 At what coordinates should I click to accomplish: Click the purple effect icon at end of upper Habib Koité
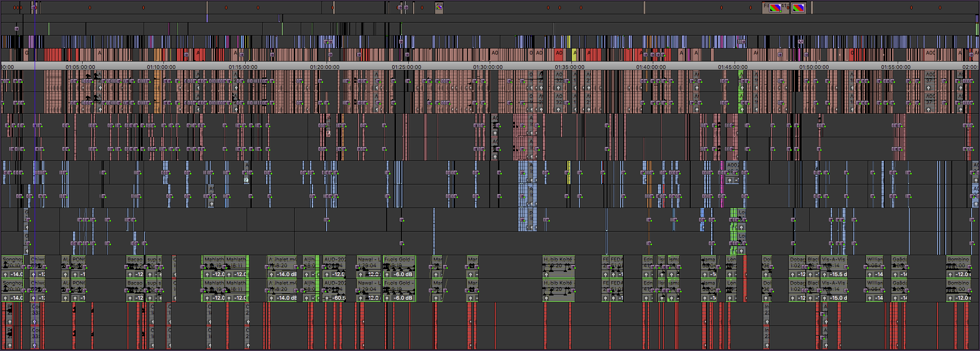pyautogui.click(x=572, y=267)
